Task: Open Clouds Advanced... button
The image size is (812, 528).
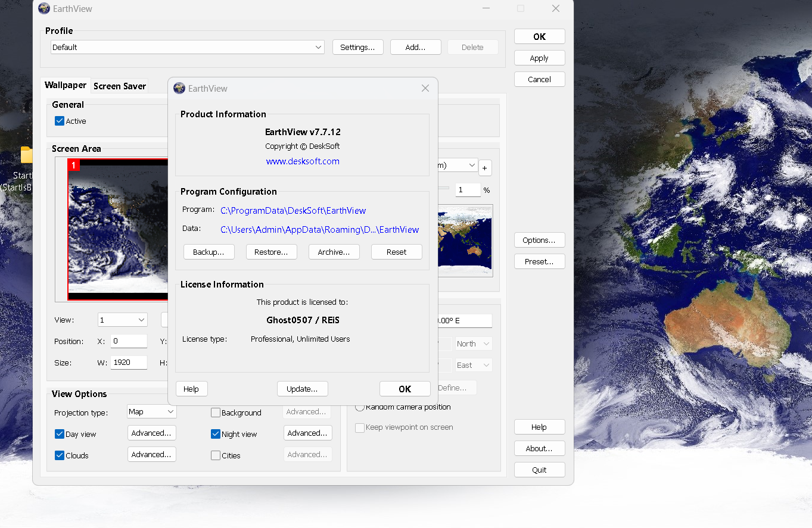Action: pyautogui.click(x=152, y=454)
